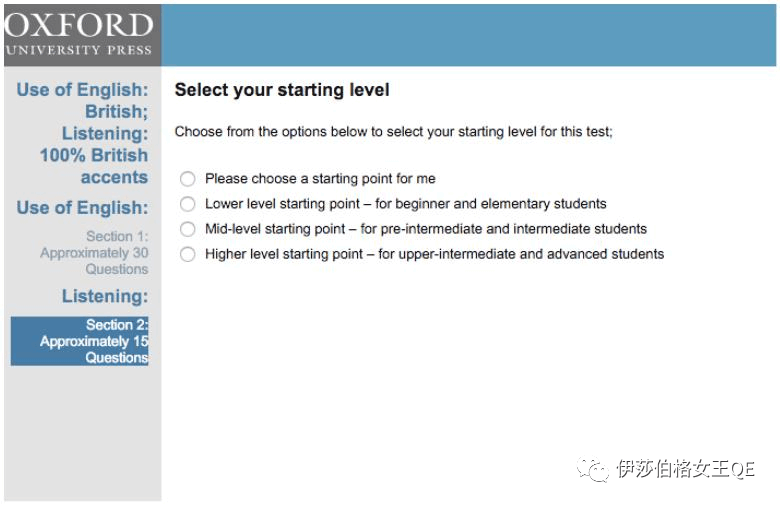
Task: Click the Chinese watermark text ending in QE
Action: tap(685, 469)
